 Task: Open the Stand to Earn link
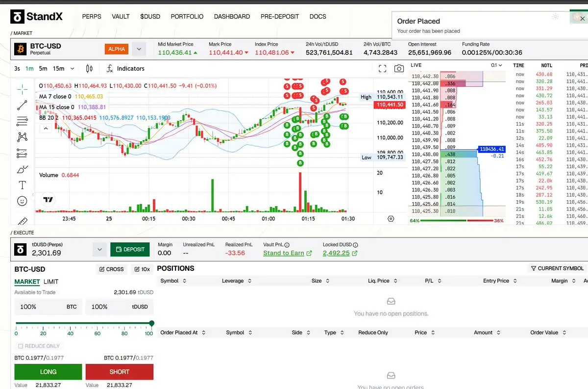point(288,253)
